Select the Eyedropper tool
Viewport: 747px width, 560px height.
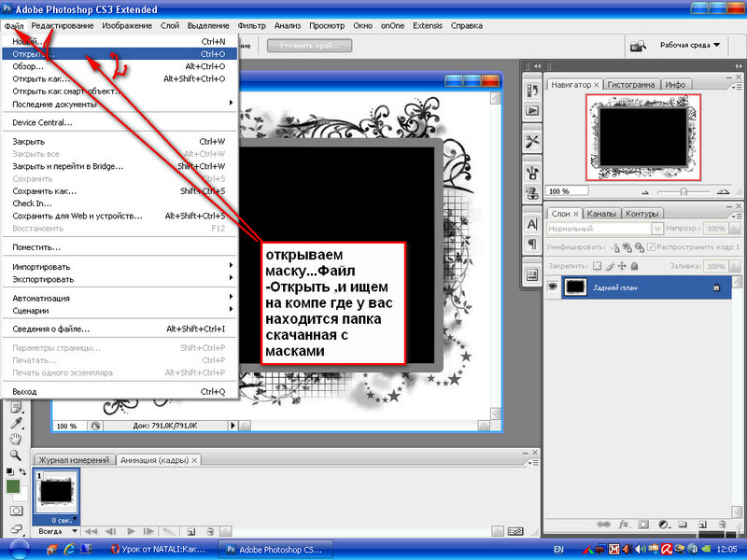point(16,423)
